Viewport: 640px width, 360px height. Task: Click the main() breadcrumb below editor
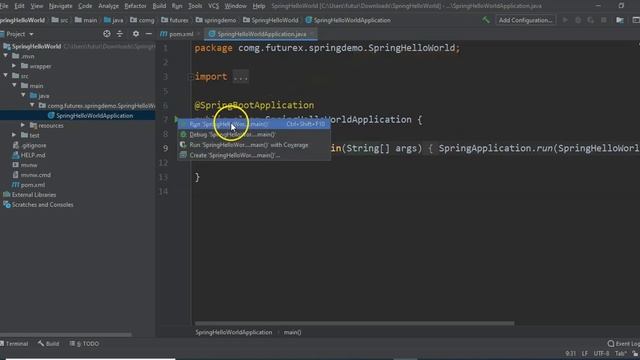pyautogui.click(x=292, y=332)
